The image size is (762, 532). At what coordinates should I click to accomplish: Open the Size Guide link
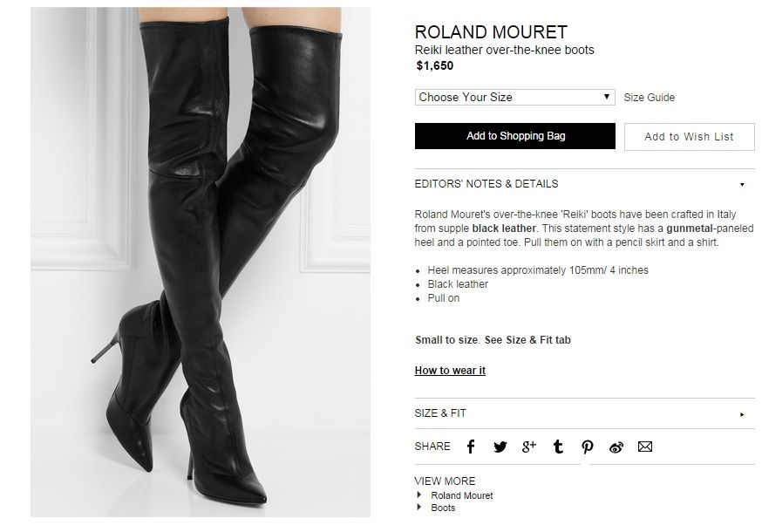click(650, 98)
